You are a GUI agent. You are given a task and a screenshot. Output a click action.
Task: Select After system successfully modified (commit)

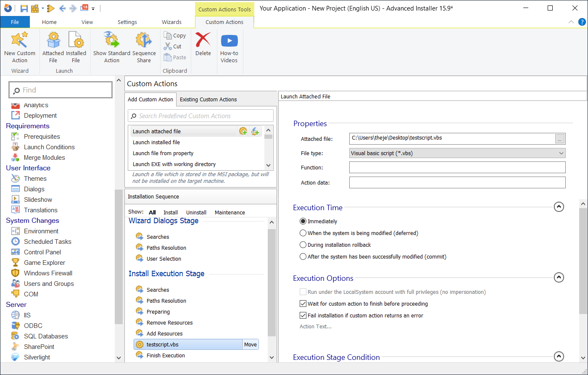[303, 256]
